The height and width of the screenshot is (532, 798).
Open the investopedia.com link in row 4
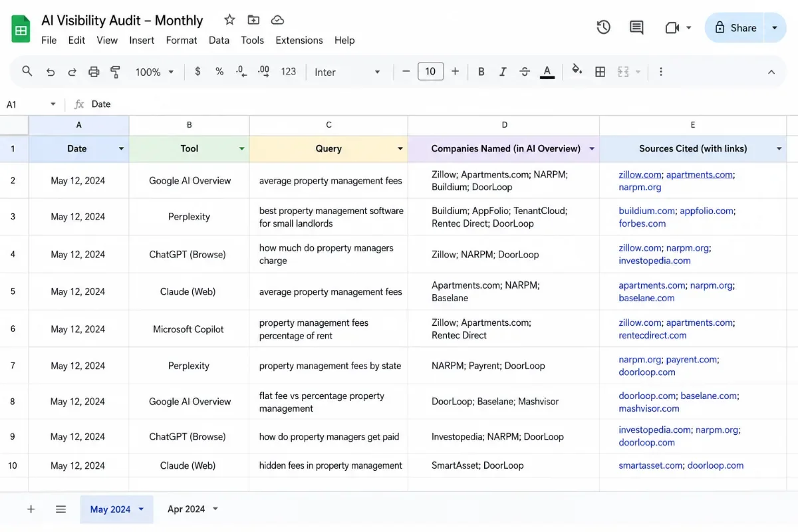coord(654,261)
